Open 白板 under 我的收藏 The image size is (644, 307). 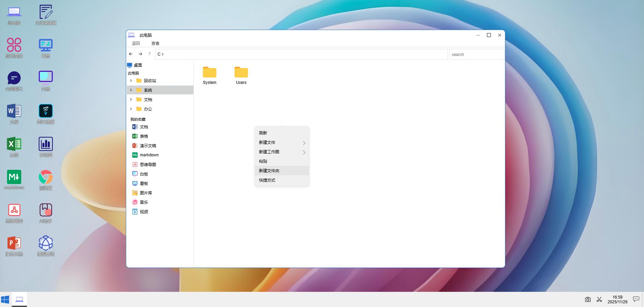coord(140,174)
